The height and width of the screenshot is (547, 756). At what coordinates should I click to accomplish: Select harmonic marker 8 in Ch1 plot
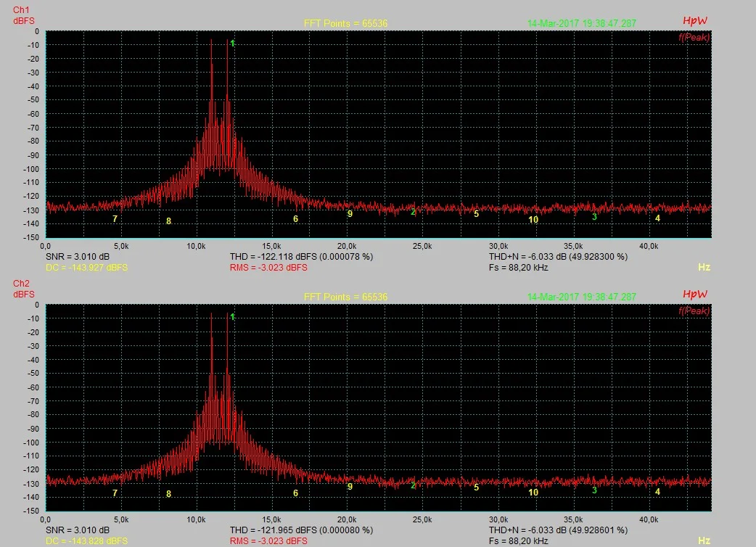tap(169, 221)
